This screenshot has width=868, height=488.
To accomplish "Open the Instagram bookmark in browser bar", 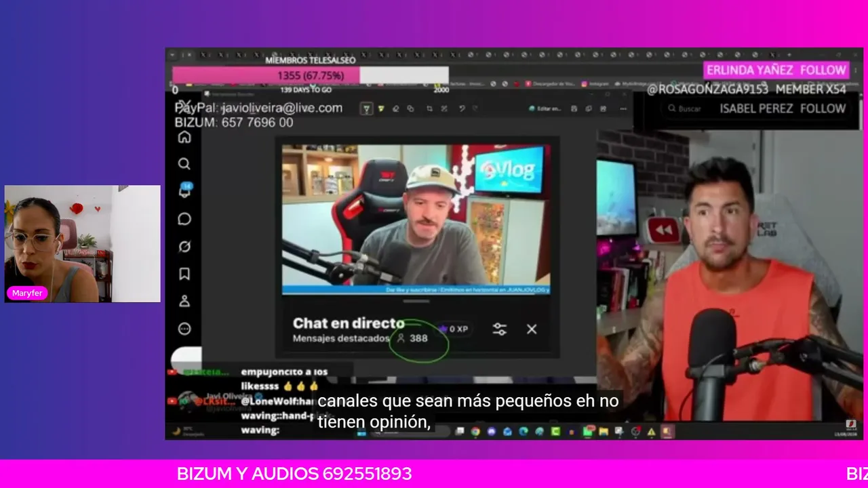I will tap(595, 84).
